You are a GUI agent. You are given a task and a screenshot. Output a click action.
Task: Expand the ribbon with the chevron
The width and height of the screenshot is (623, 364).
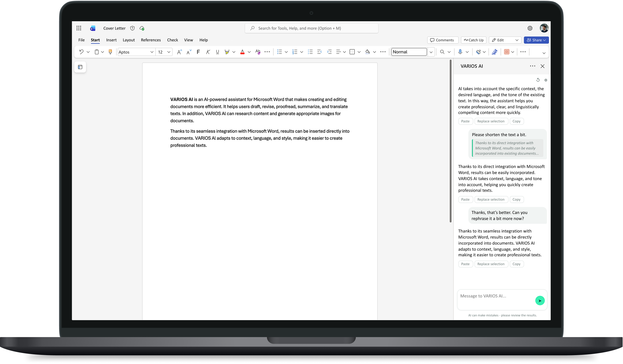(544, 53)
